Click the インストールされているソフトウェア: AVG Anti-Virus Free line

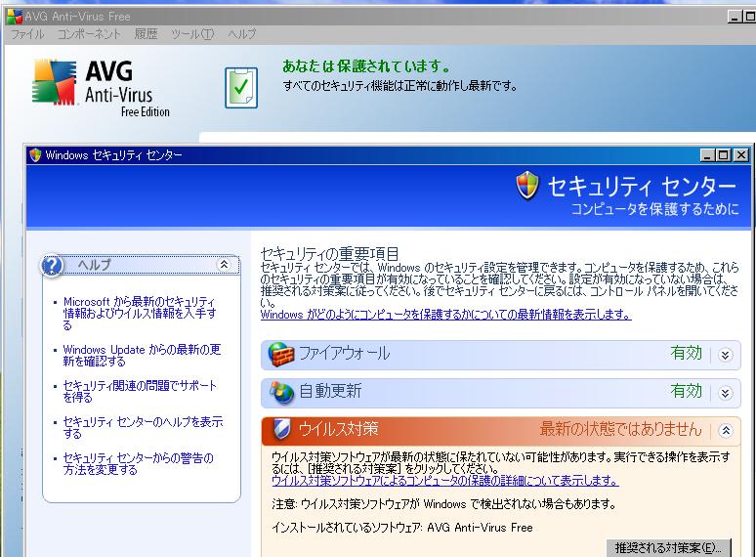point(402,528)
